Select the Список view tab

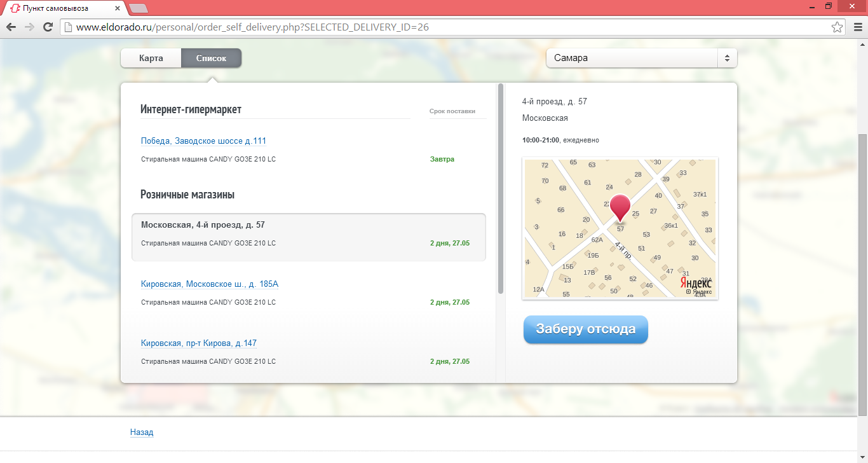click(x=212, y=58)
